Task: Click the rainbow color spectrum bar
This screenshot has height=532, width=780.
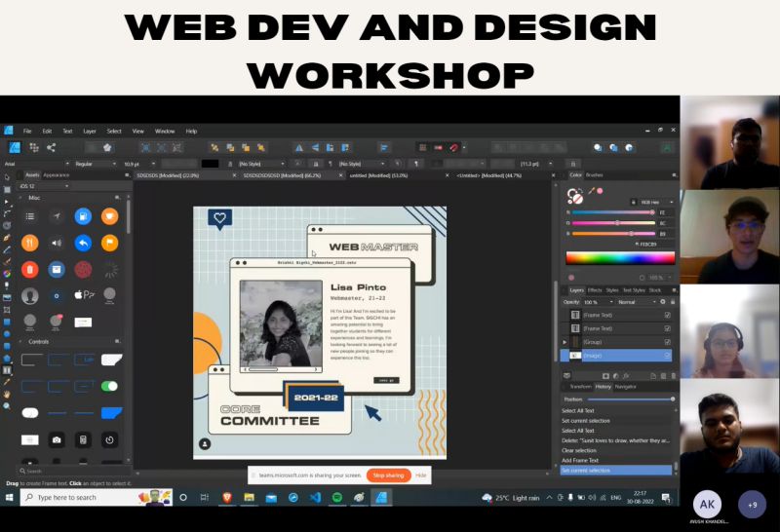Action: click(620, 257)
